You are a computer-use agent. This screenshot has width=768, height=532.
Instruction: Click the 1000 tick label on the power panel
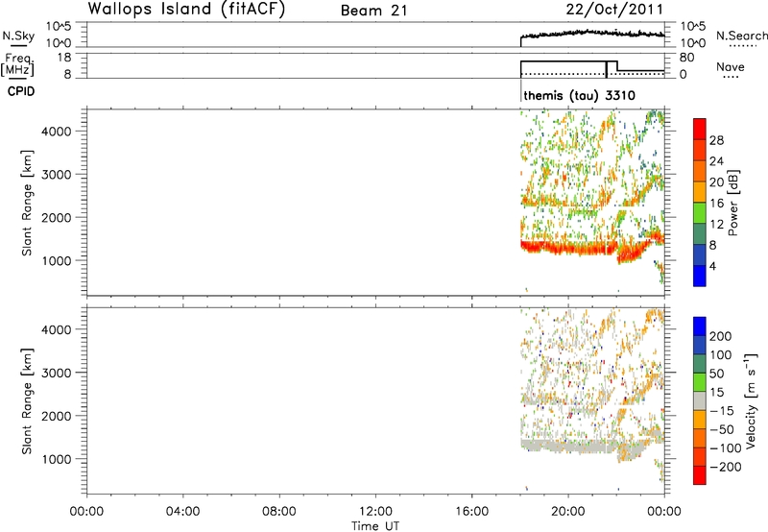point(57,261)
